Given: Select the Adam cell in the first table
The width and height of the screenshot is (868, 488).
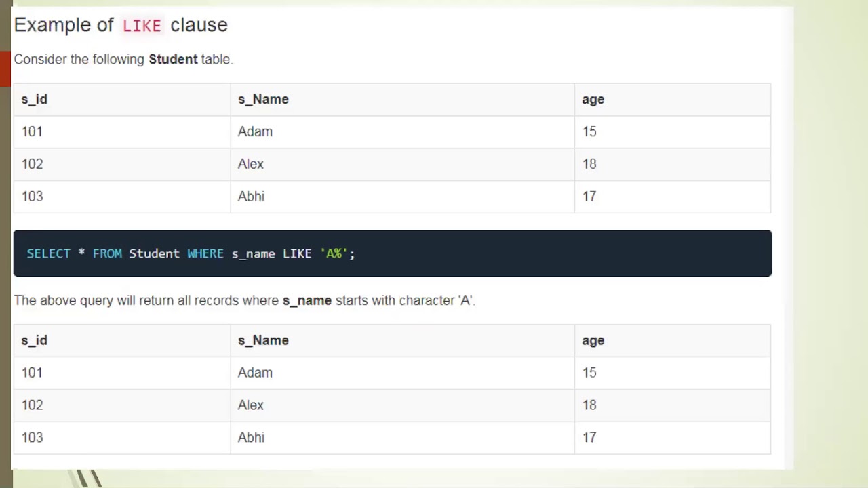Looking at the screenshot, I should [255, 131].
